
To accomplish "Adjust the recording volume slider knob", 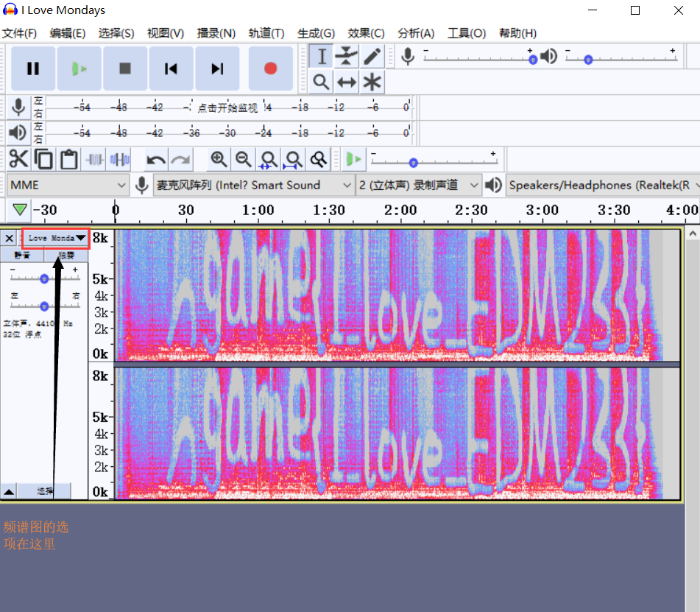I will [533, 60].
